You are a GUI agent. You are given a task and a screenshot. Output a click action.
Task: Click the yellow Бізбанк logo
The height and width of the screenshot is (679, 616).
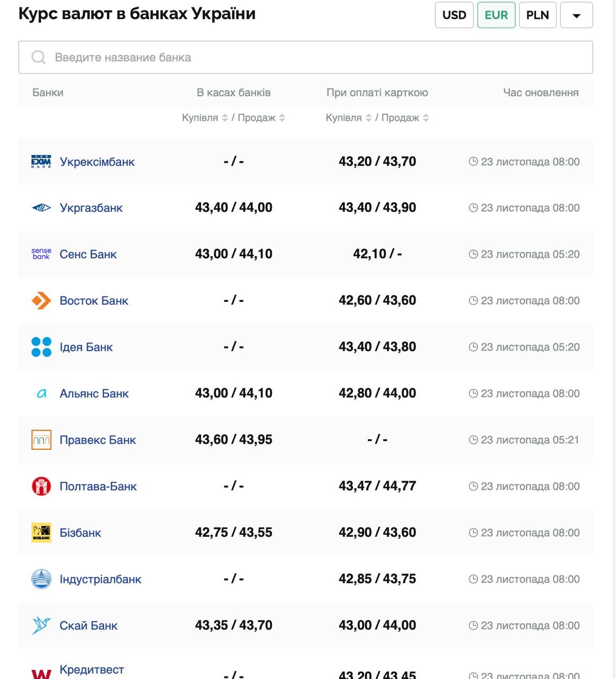pos(41,533)
